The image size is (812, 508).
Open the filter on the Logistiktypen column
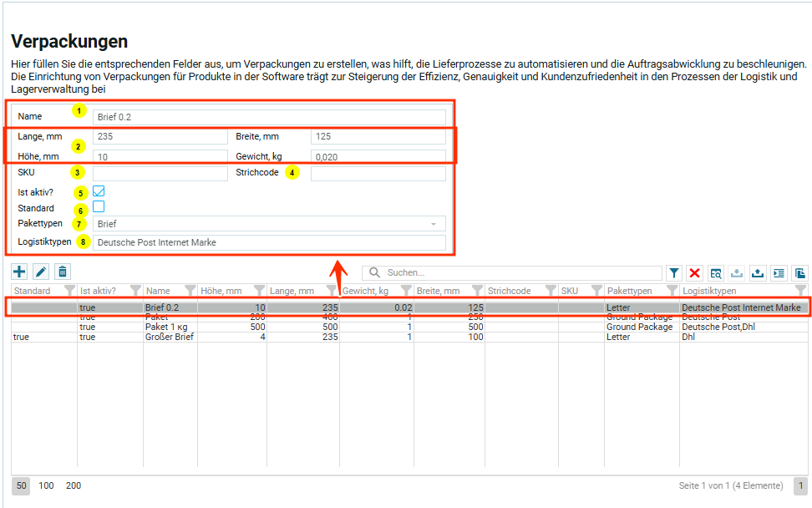point(800,291)
